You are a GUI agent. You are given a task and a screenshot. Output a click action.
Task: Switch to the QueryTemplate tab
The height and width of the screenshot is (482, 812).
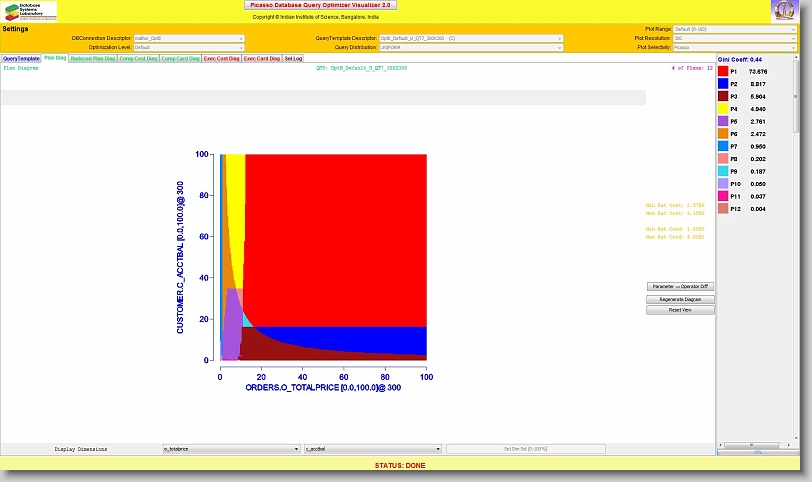(x=21, y=58)
